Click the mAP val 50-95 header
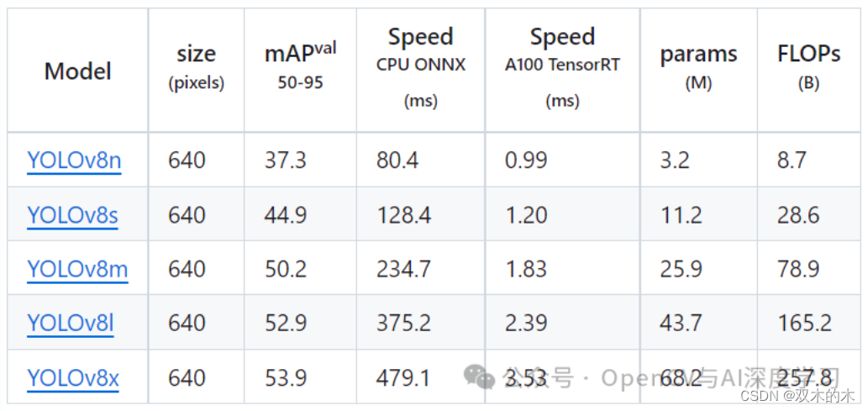This screenshot has width=868, height=411. 300,66
